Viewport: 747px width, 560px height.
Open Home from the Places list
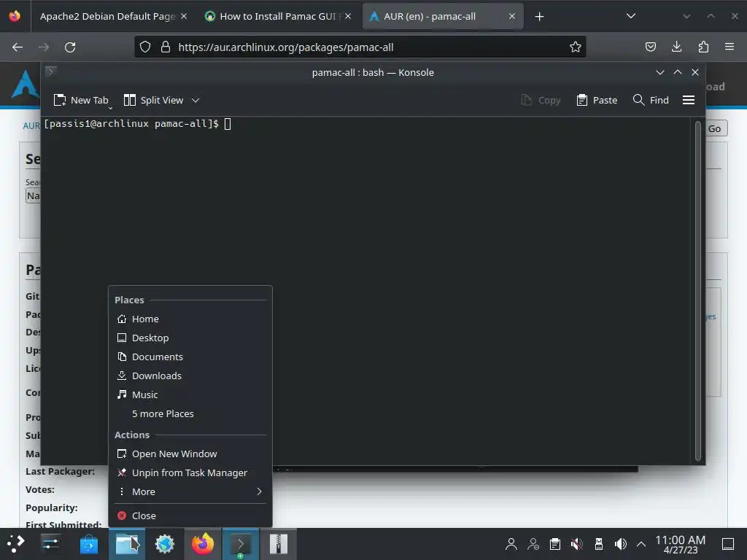pos(190,319)
